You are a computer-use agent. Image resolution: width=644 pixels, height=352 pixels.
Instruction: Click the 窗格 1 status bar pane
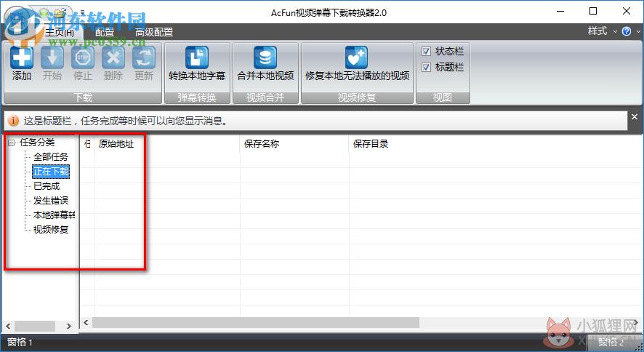pos(20,342)
